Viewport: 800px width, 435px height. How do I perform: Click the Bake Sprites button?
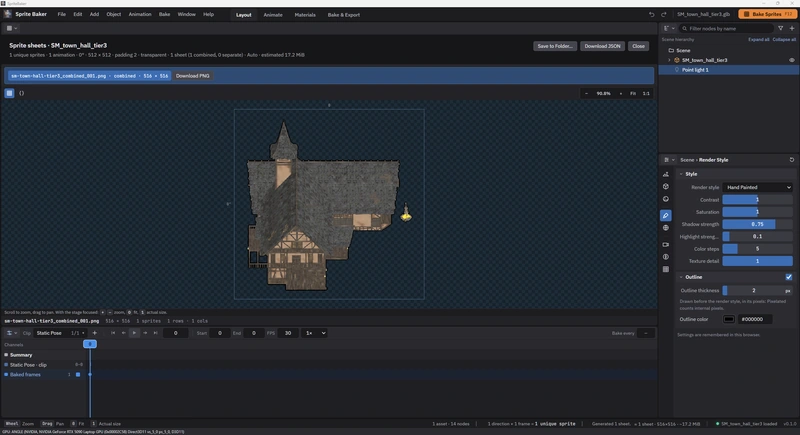click(767, 14)
